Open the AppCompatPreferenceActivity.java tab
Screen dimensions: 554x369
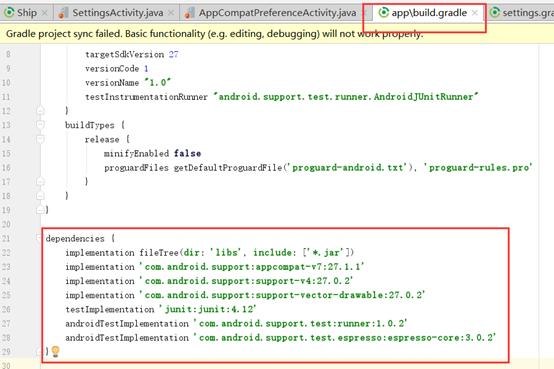[277, 13]
